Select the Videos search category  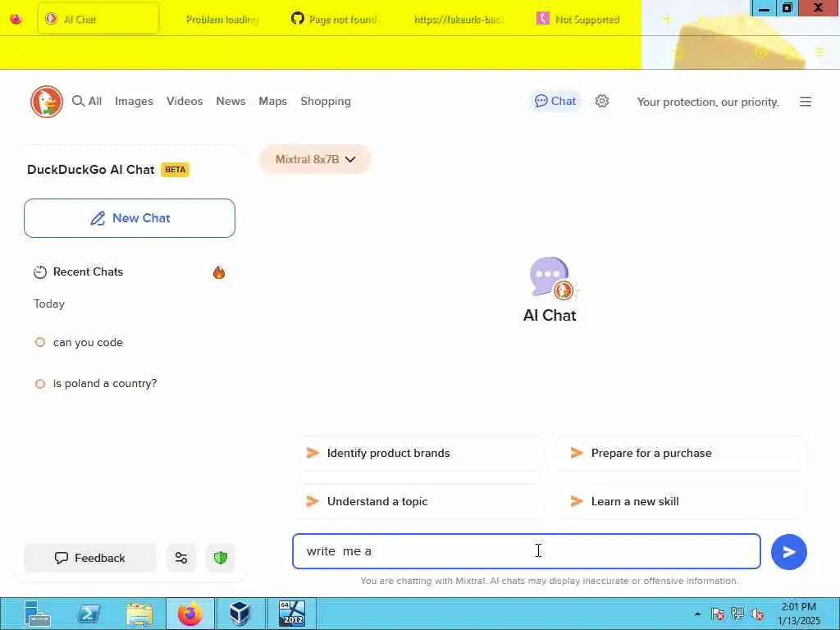[x=185, y=101]
